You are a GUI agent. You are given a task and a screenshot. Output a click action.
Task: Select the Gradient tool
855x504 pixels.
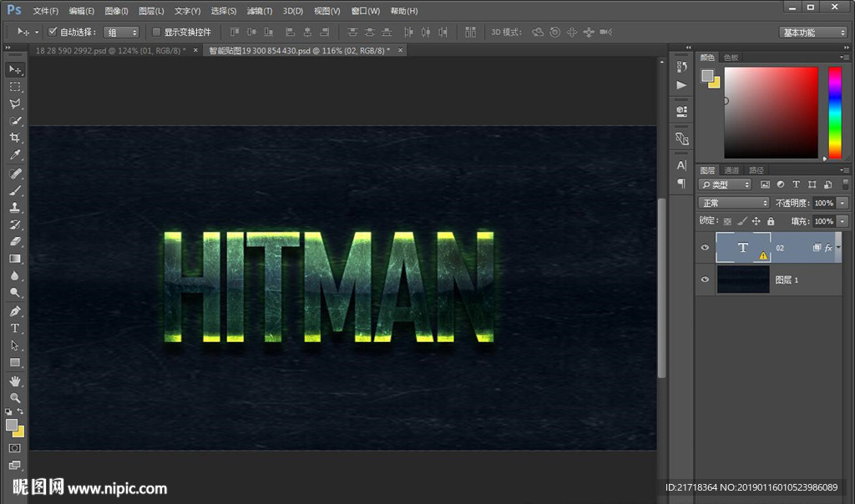click(x=15, y=259)
